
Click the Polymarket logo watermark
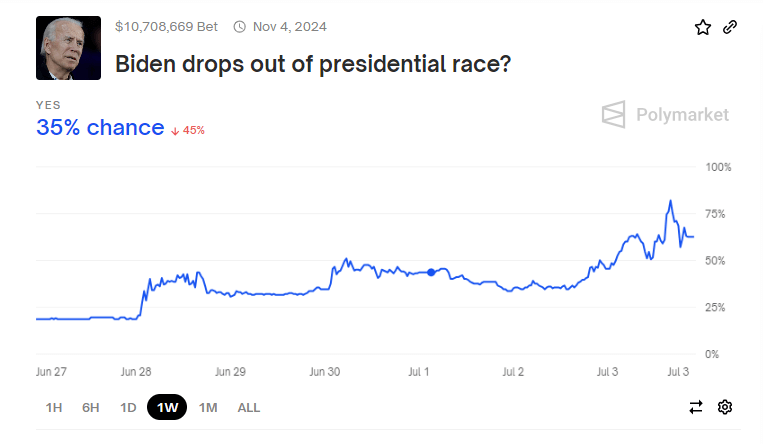coord(665,115)
